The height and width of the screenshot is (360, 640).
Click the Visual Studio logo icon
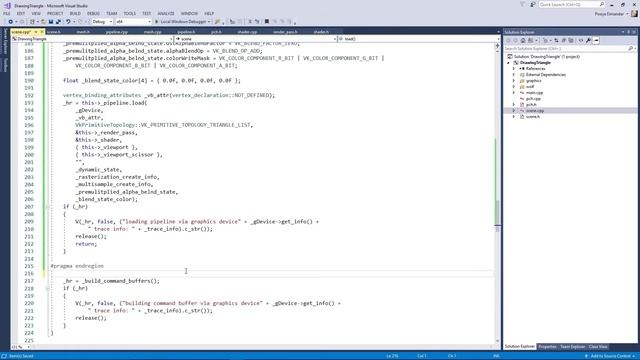click(x=7, y=6)
